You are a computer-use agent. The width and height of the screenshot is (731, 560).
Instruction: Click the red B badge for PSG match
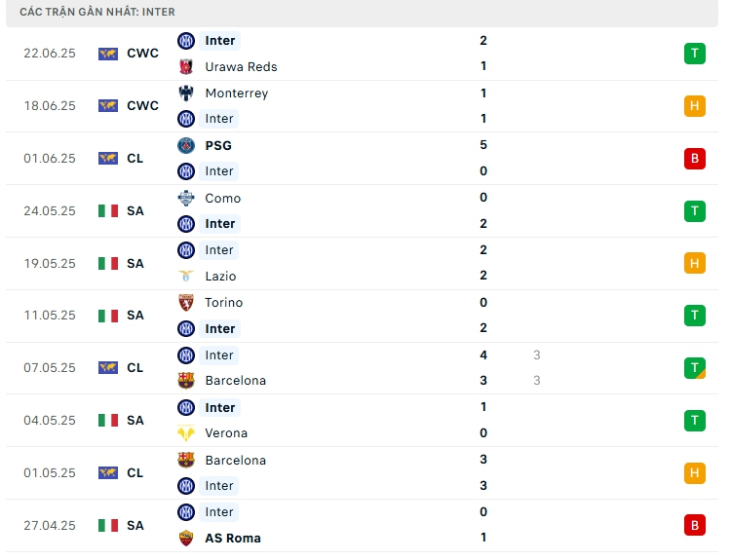pos(694,158)
